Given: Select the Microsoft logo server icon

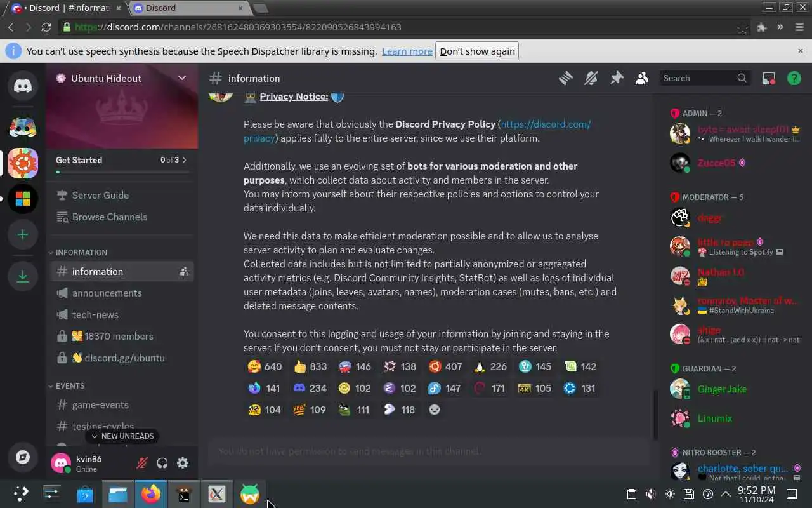Looking at the screenshot, I should [x=23, y=199].
